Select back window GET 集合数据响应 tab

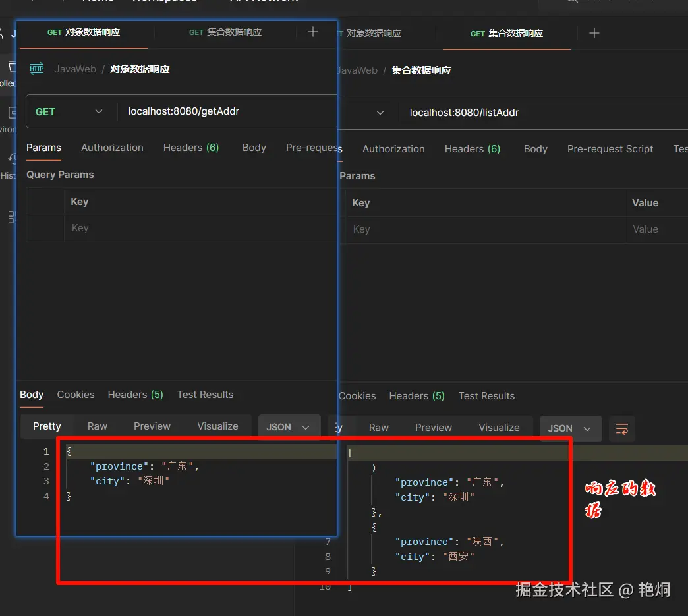tap(506, 34)
